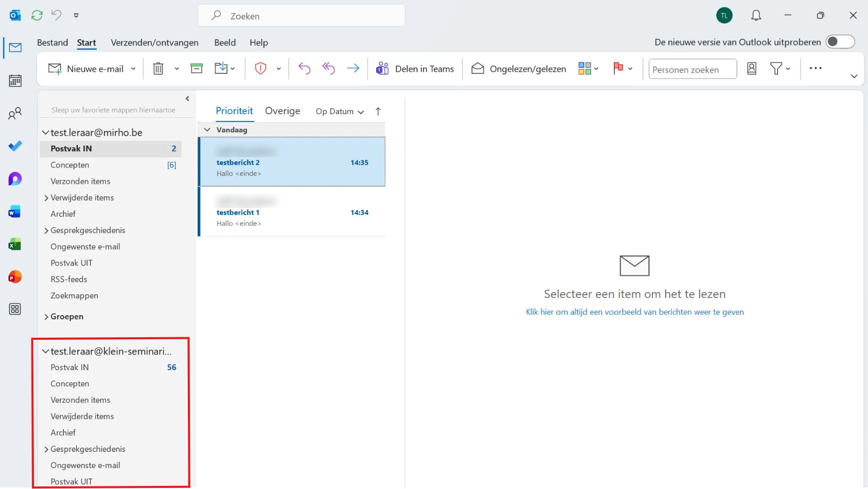Share the email via Delen in Teams
This screenshot has width=868, height=489.
pyautogui.click(x=415, y=68)
